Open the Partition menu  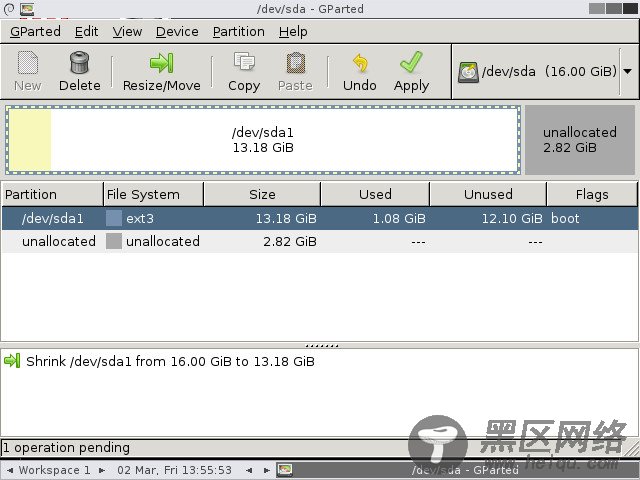(x=238, y=31)
